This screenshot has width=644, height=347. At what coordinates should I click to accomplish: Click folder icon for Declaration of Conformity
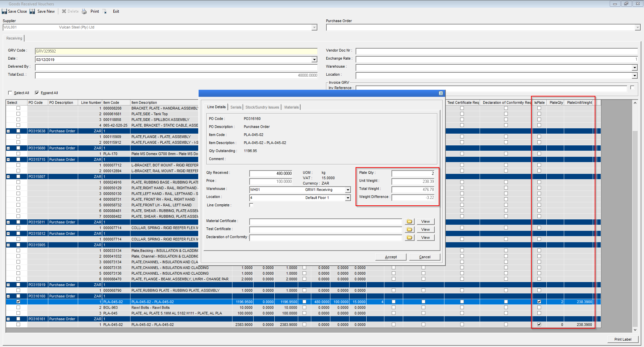409,237
